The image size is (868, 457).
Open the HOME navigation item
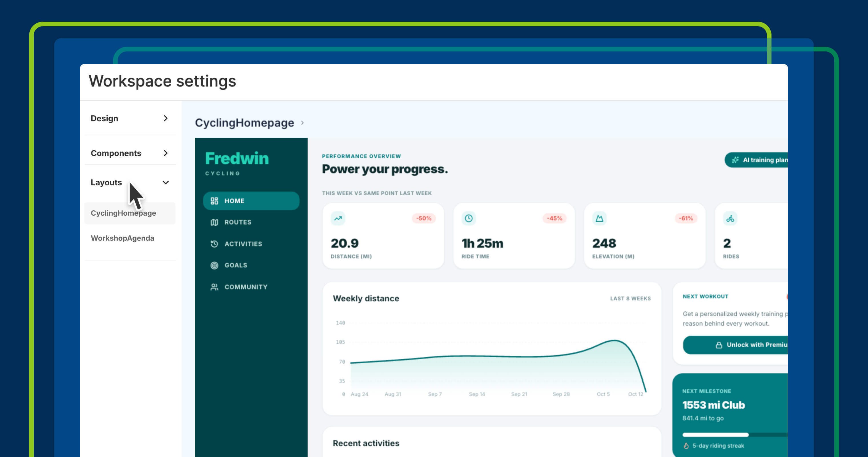(x=251, y=201)
